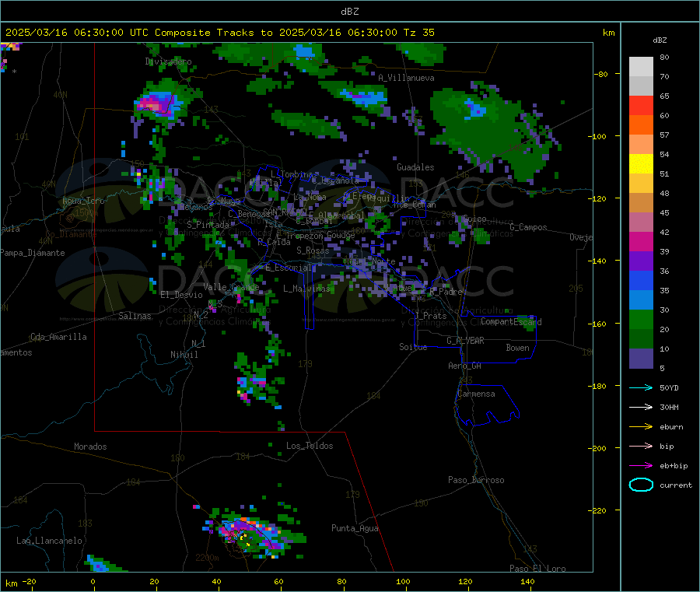The height and width of the screenshot is (592, 700).
Task: Pick the bright yellow swatch in dBZ scale
Action: point(641,164)
